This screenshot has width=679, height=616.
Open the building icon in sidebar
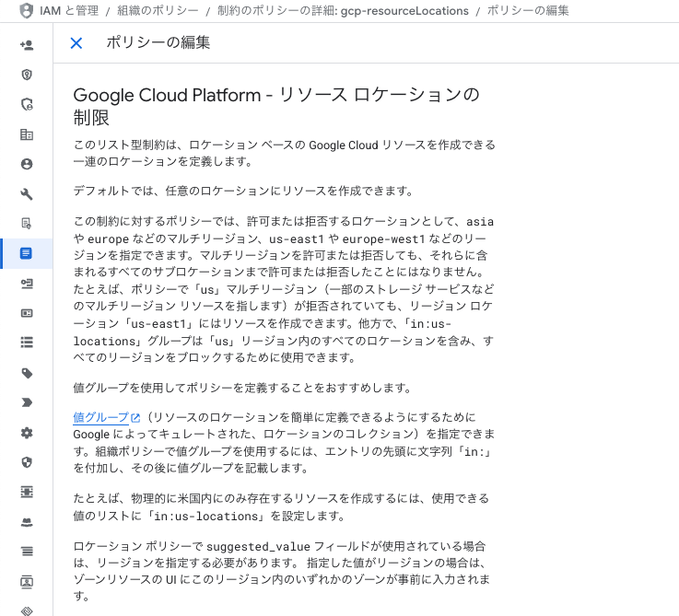point(26,134)
